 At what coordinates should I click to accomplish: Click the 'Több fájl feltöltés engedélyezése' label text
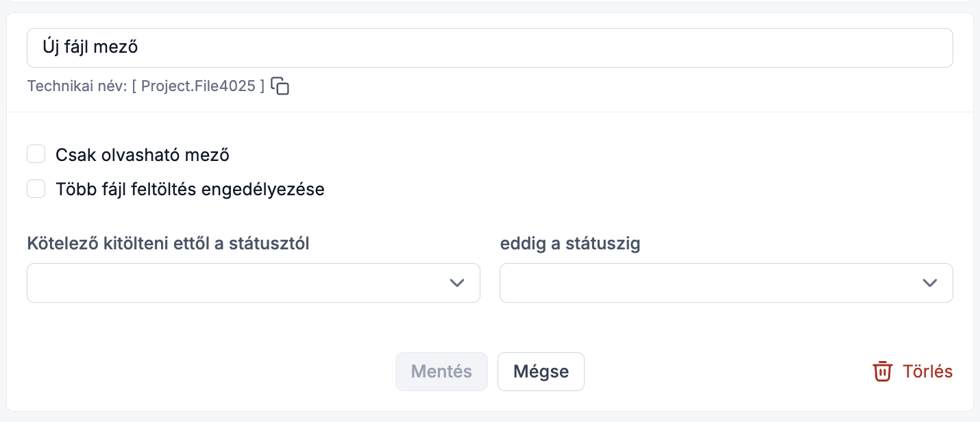coord(190,190)
